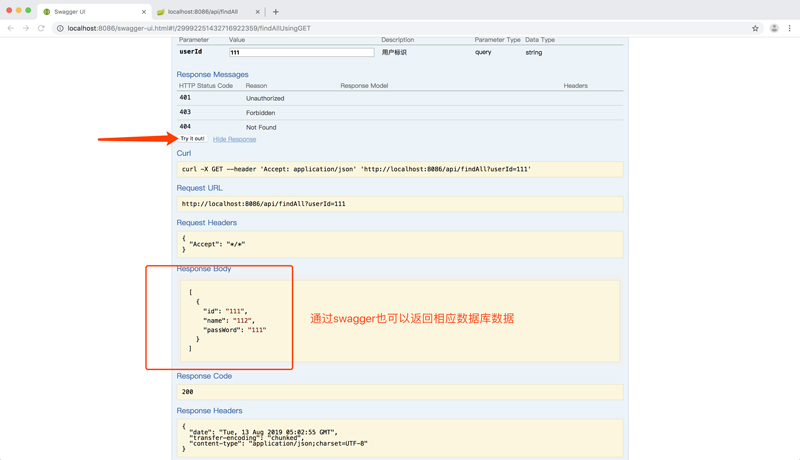The height and width of the screenshot is (460, 800).
Task: Click the 用户标识 description text
Action: pyautogui.click(x=394, y=52)
